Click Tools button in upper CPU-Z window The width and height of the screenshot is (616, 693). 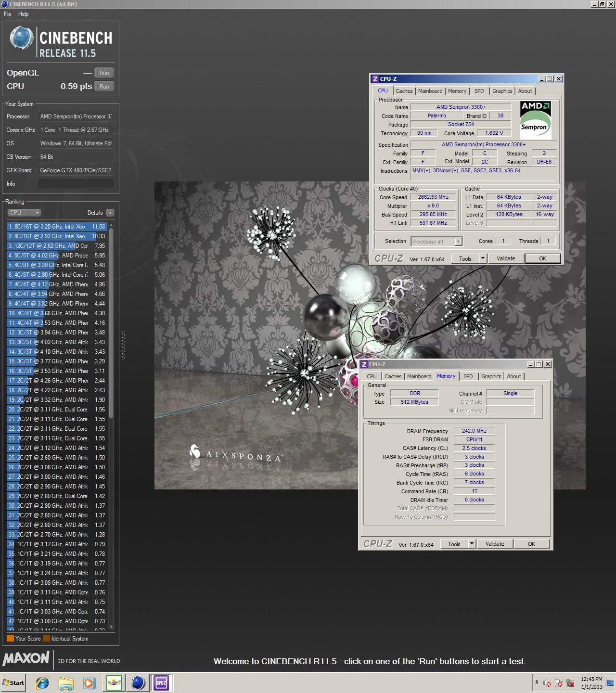click(x=465, y=259)
